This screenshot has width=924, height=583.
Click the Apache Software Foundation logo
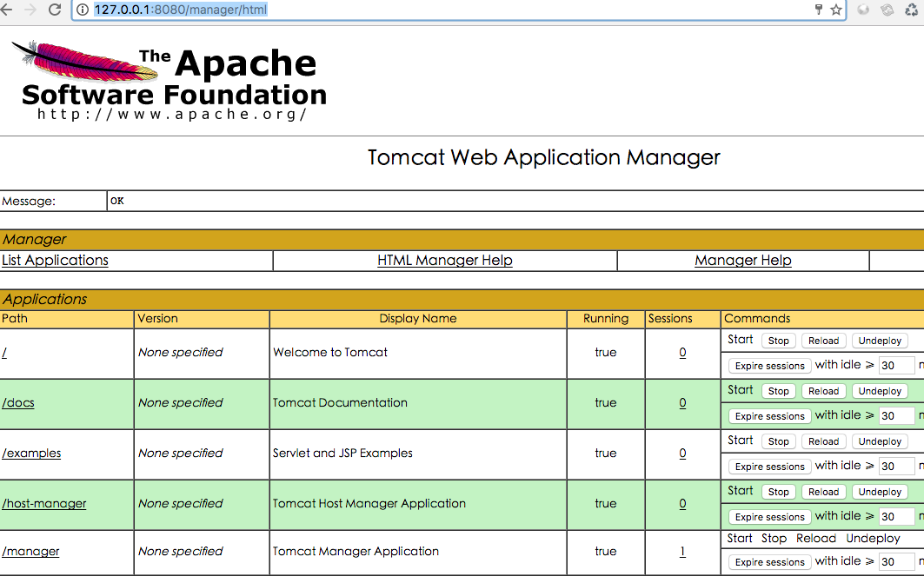pyautogui.click(x=170, y=80)
